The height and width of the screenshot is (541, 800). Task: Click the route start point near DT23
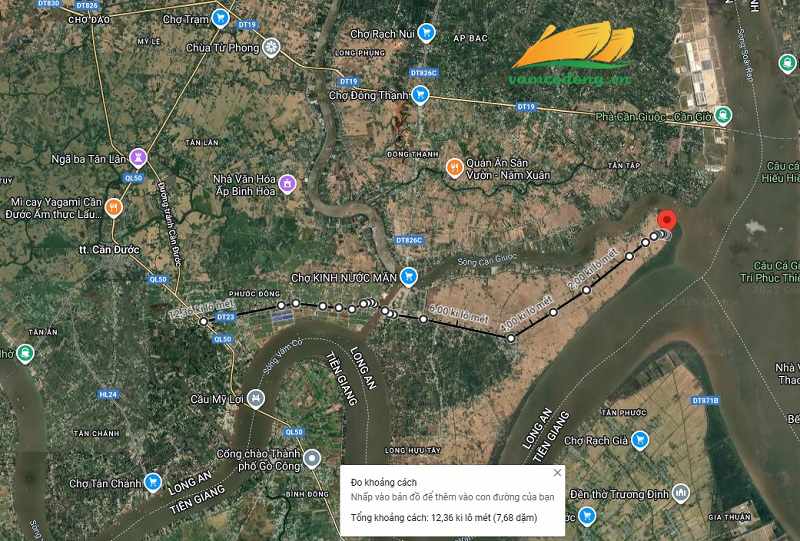(204, 321)
